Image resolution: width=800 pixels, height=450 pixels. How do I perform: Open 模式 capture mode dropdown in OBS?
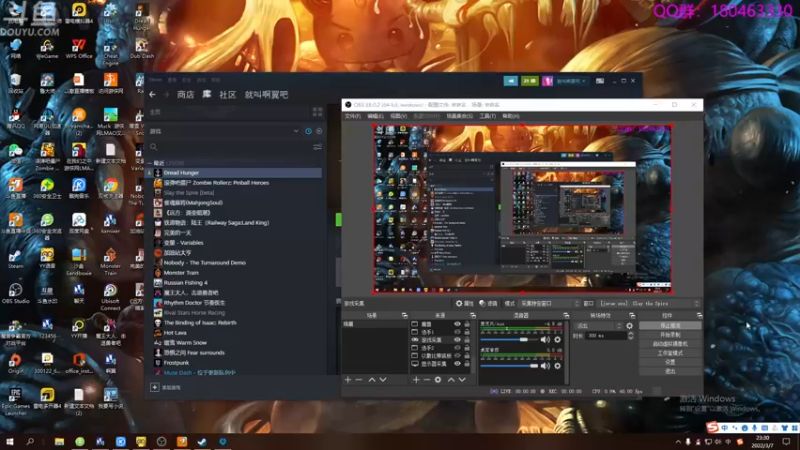549,304
